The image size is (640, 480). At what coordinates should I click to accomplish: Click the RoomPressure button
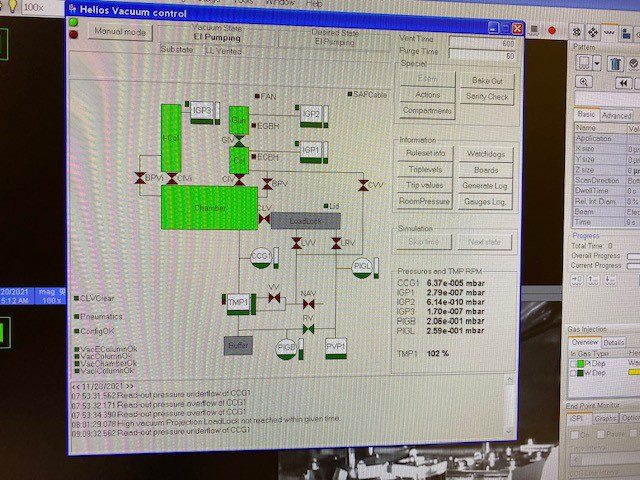point(424,201)
